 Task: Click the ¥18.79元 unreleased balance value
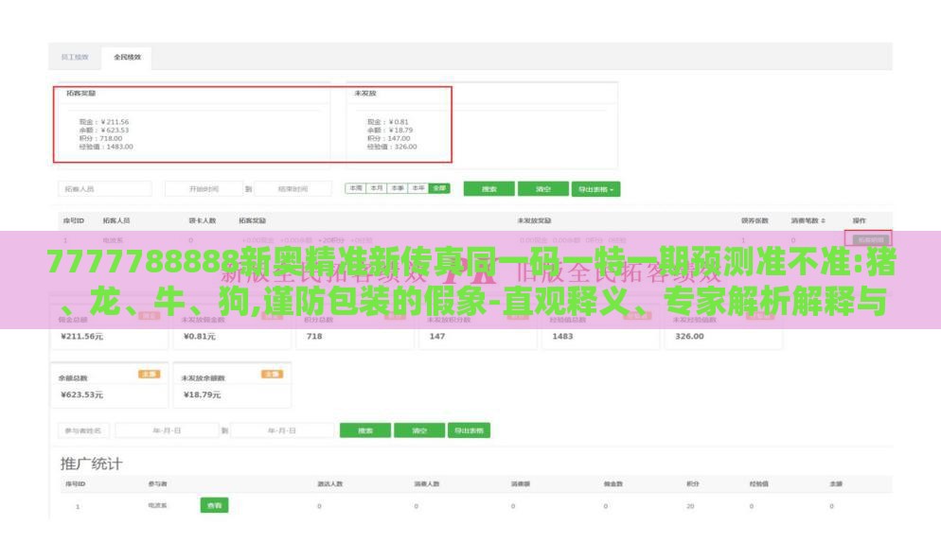pos(203,394)
